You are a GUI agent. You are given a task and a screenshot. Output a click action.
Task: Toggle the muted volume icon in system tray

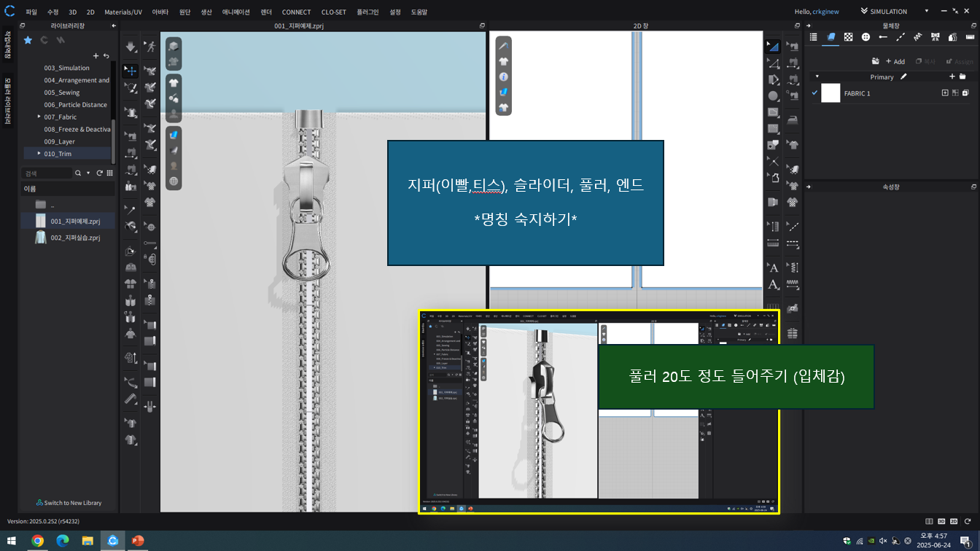click(883, 541)
